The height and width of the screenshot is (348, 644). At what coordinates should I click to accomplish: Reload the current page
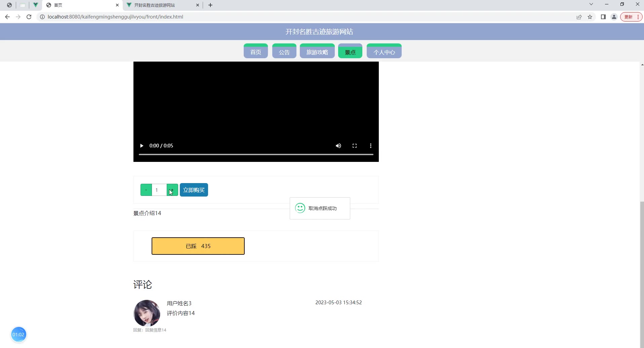pyautogui.click(x=29, y=17)
